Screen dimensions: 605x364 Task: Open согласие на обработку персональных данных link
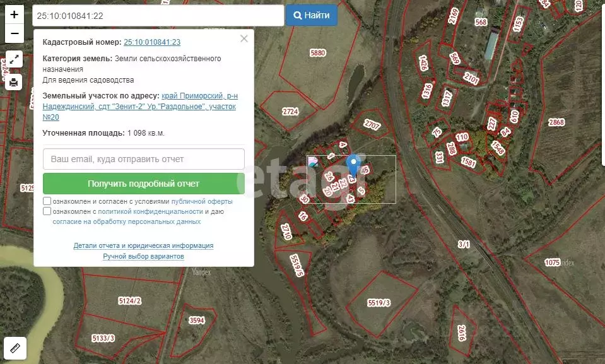tap(127, 221)
